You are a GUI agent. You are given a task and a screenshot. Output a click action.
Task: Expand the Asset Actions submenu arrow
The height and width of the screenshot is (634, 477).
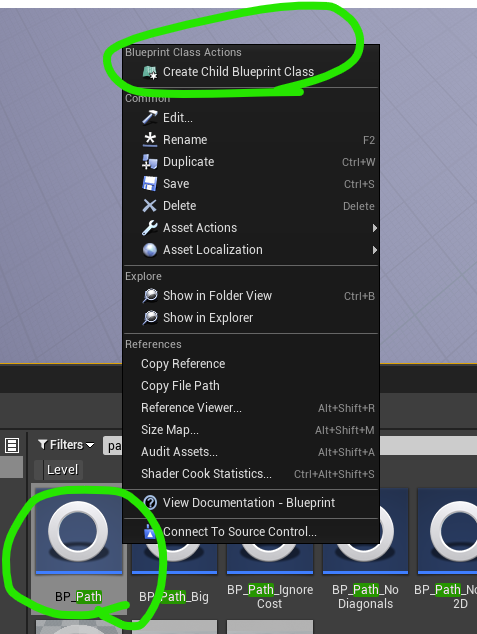click(375, 228)
